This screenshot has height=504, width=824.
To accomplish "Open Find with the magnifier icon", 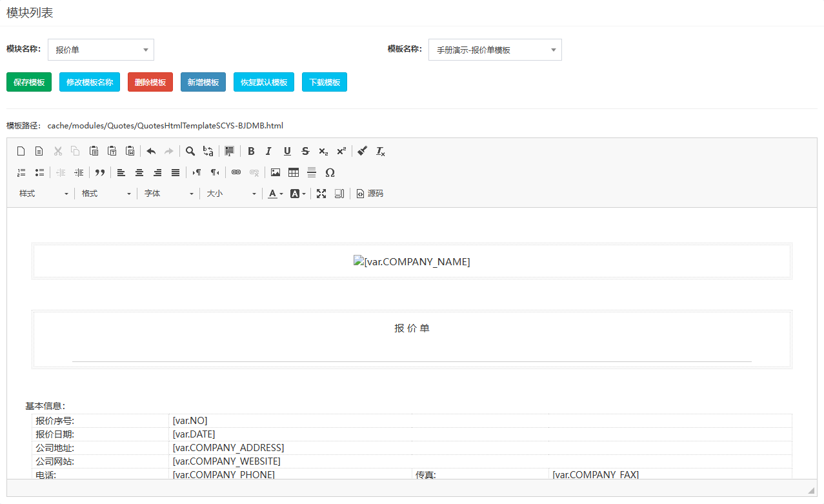I will click(x=190, y=152).
